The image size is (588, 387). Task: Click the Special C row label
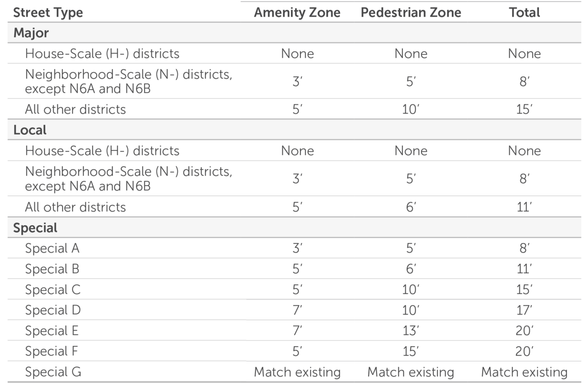[52, 290]
